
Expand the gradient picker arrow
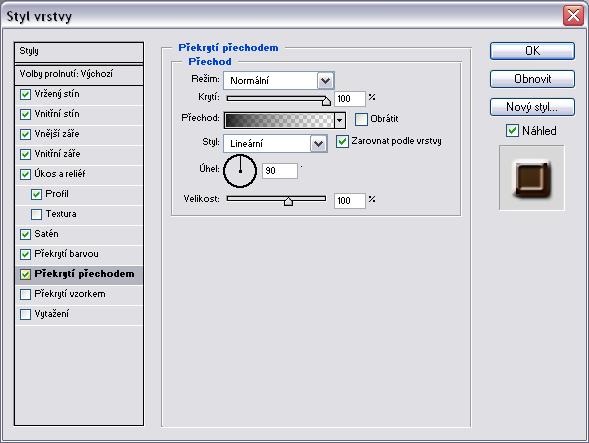pos(340,120)
